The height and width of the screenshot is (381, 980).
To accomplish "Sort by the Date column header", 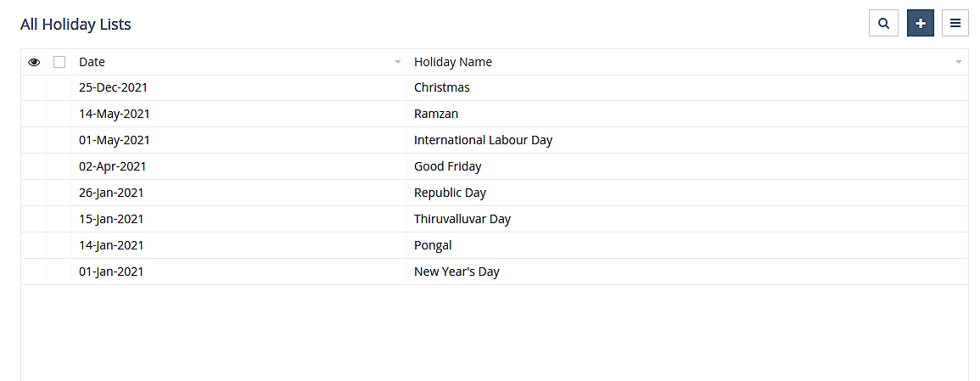I will coord(92,62).
